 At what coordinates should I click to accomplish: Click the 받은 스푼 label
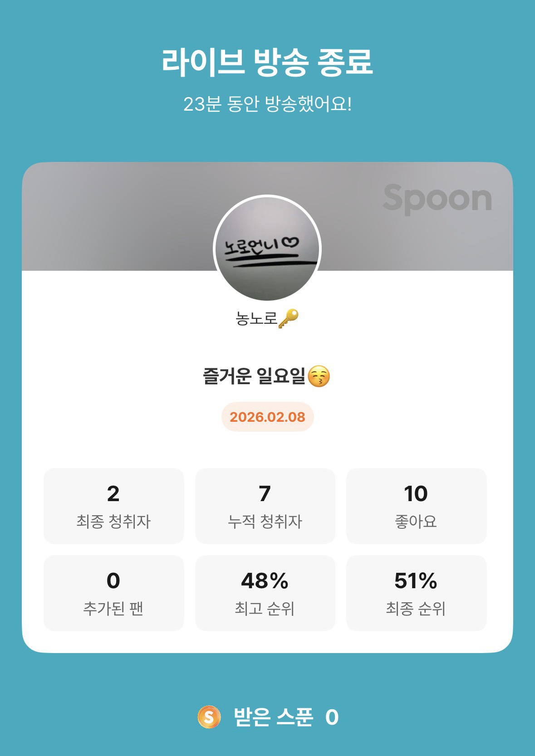(273, 717)
